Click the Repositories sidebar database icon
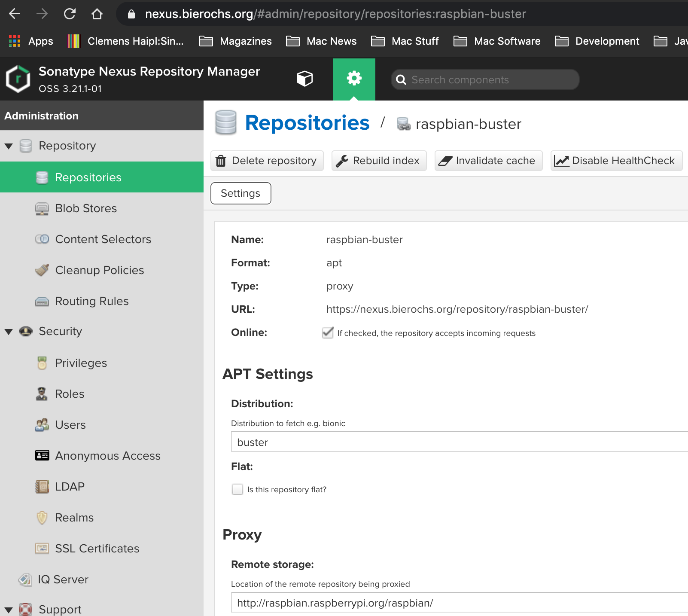The image size is (688, 616). point(42,177)
